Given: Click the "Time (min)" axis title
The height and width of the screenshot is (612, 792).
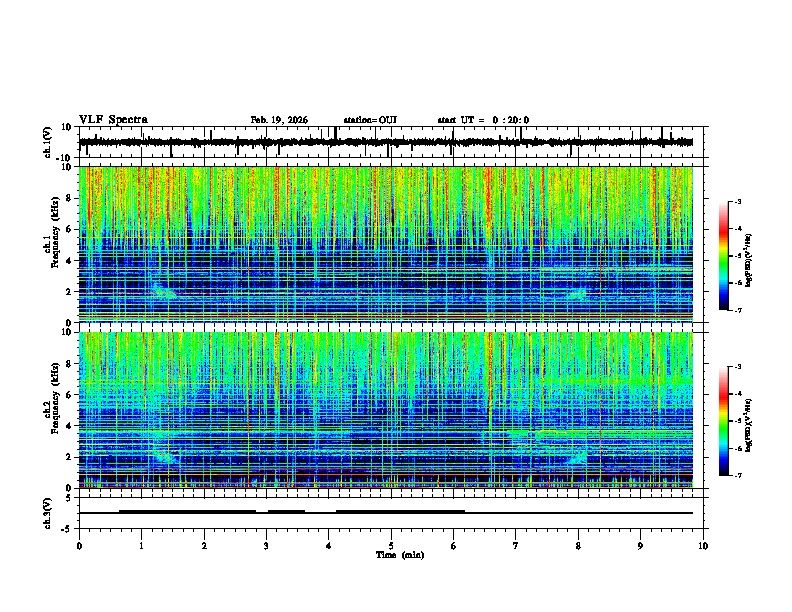Looking at the screenshot, I should (x=400, y=555).
